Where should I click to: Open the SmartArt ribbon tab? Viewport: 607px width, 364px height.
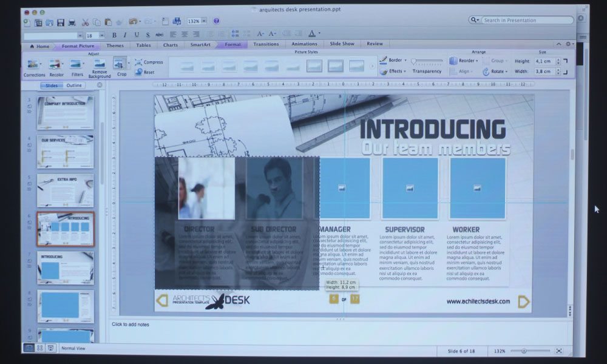click(x=200, y=44)
